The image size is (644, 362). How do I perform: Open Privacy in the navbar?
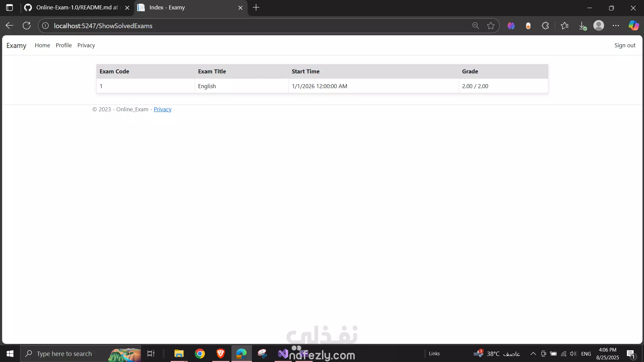[86, 45]
